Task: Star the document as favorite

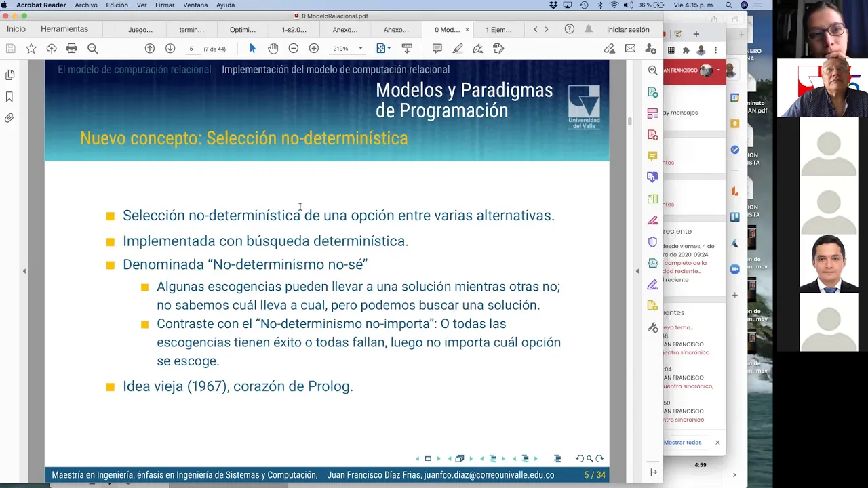Action: click(x=31, y=48)
